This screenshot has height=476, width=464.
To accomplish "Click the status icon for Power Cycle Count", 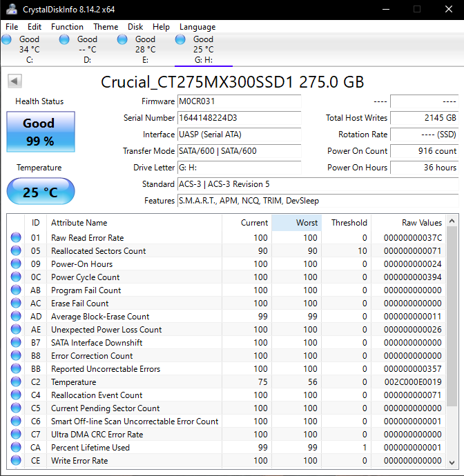I will pyautogui.click(x=16, y=277).
